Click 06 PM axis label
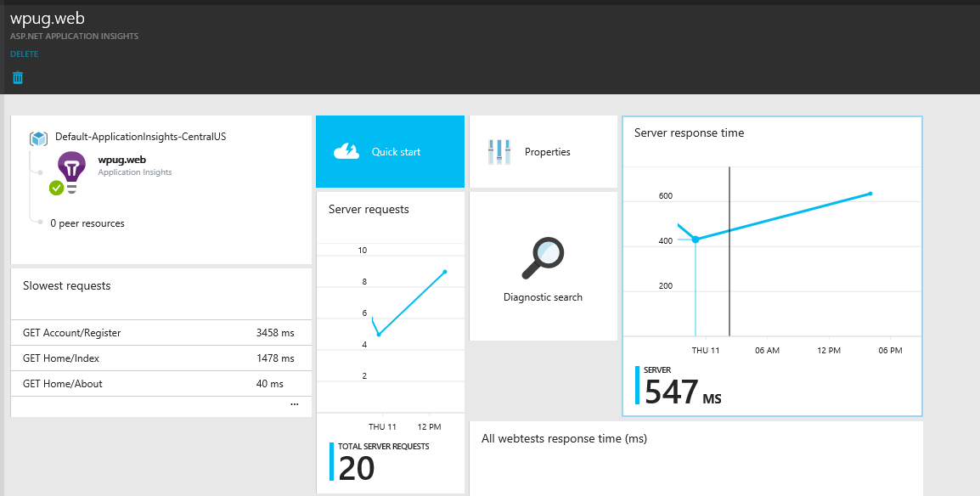980x496 pixels. click(891, 351)
